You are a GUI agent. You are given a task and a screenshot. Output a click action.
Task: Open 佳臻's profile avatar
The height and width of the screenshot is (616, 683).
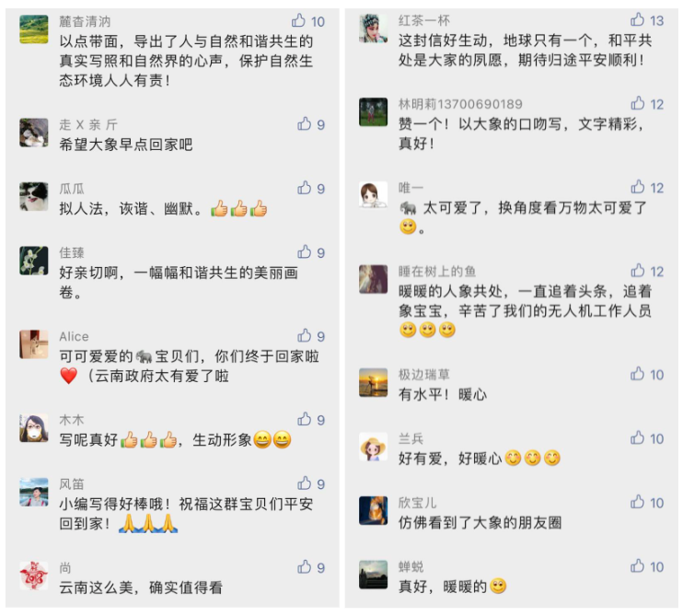(x=34, y=261)
